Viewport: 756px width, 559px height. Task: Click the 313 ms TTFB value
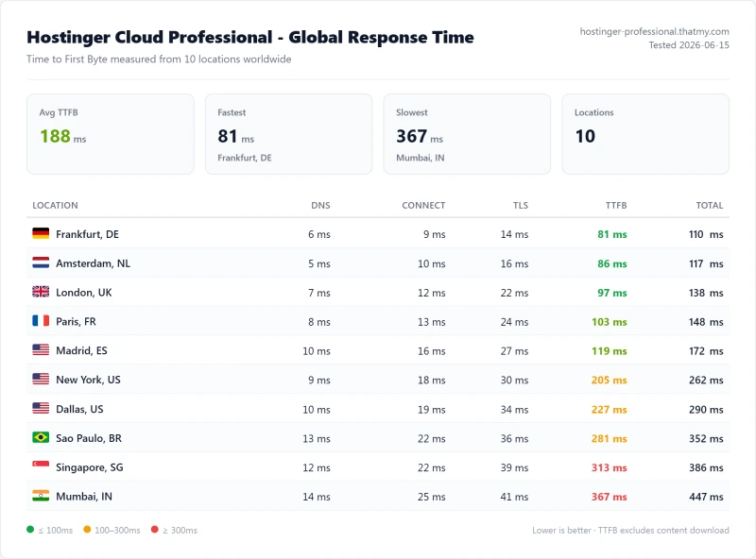point(610,467)
